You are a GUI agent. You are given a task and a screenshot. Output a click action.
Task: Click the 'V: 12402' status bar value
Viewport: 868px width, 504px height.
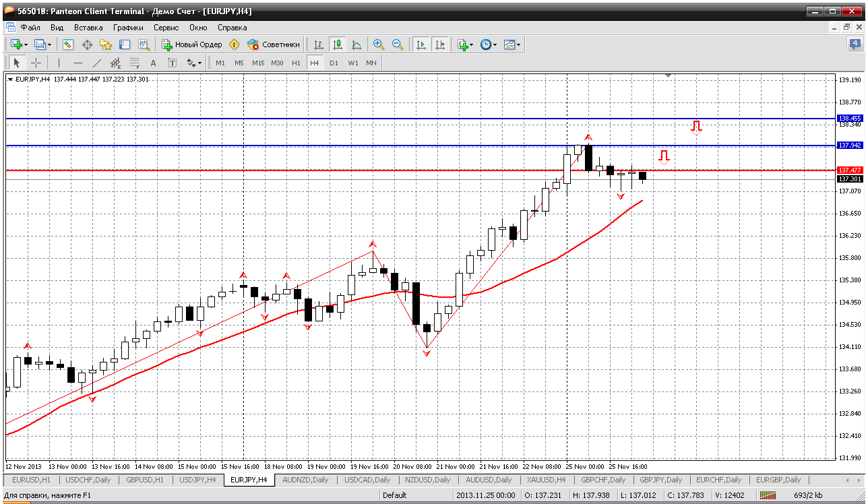[731, 495]
